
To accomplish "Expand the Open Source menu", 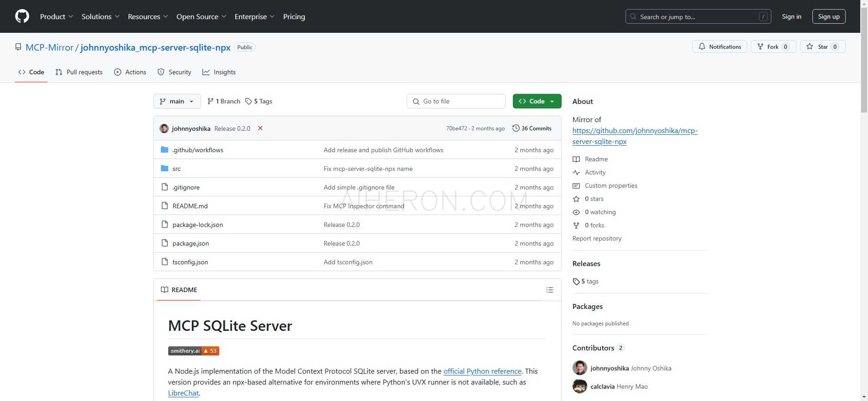I will (x=201, y=16).
